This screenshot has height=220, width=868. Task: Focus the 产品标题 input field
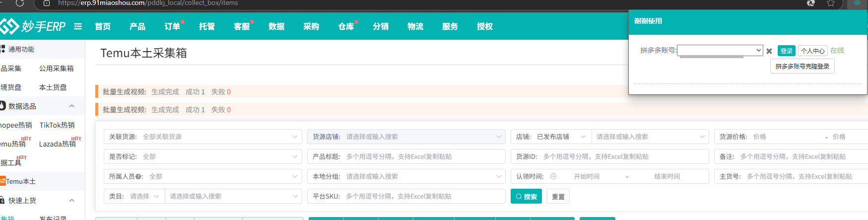coord(406,156)
